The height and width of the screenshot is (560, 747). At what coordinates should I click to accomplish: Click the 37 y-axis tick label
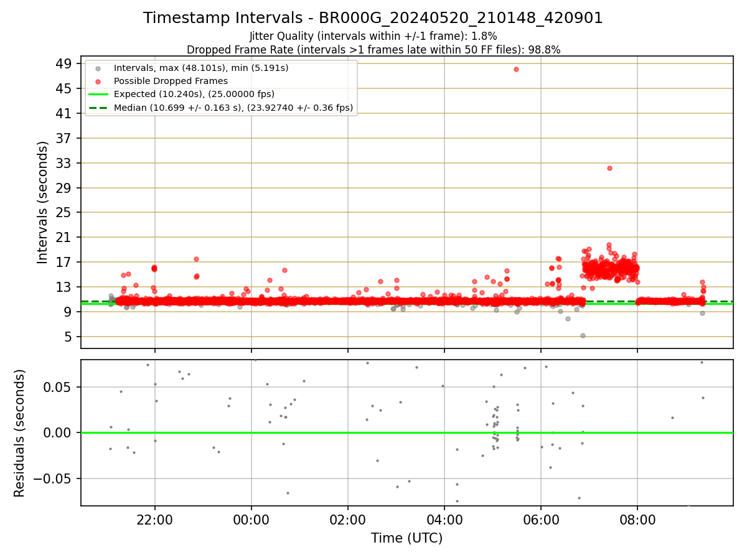point(65,138)
